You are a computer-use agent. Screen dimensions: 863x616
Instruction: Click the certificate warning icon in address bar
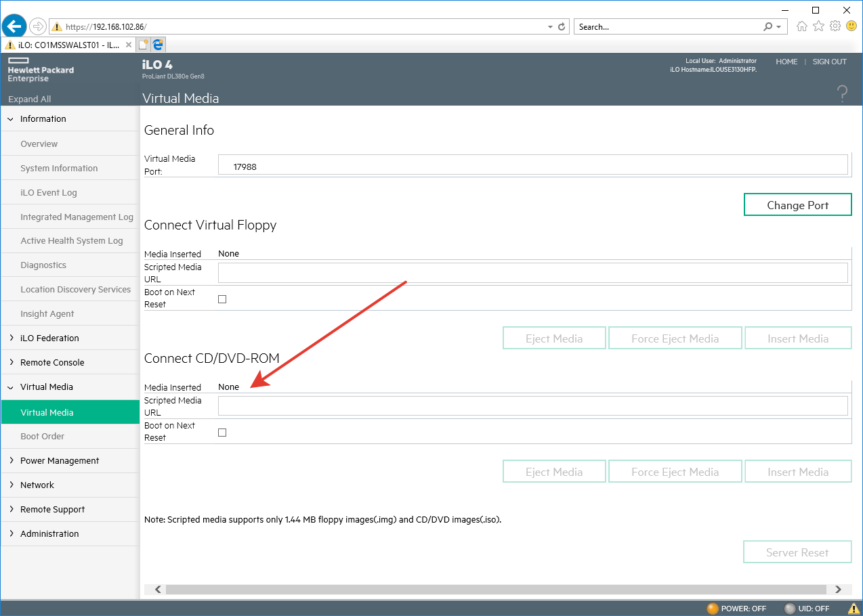[x=57, y=27]
